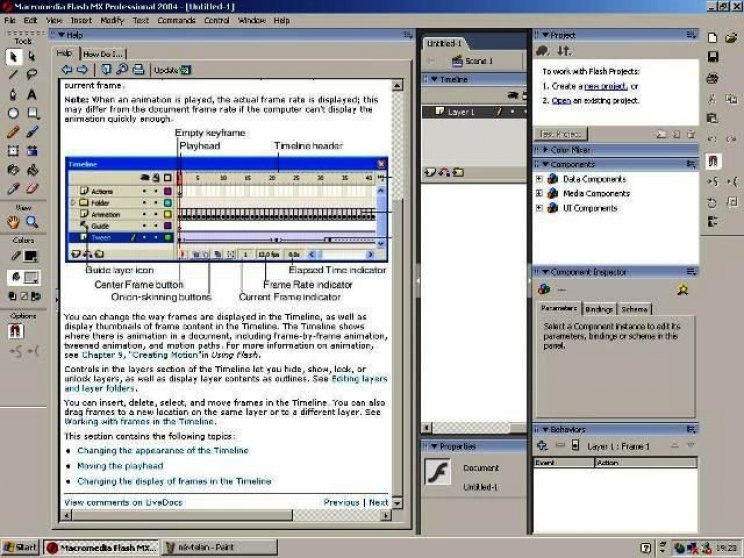Screen dimensions: 744x558
Task: Toggle Snap to Objects magnet option
Action: 15,331
